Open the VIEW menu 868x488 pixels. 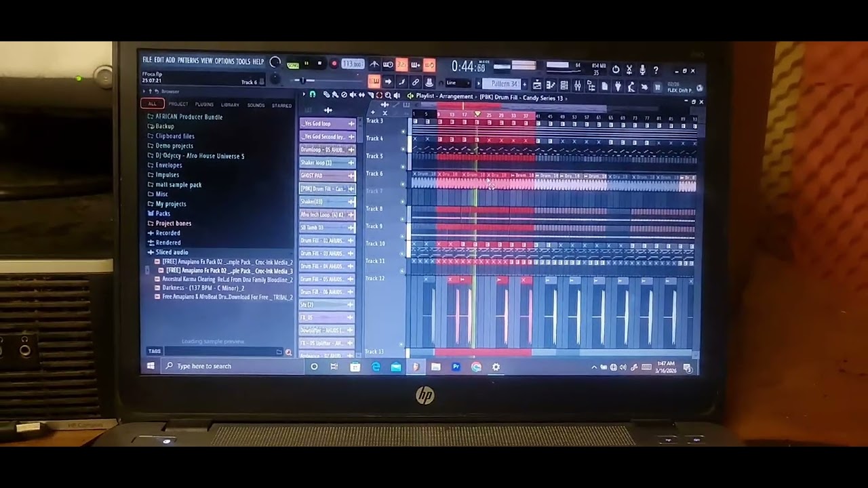207,60
